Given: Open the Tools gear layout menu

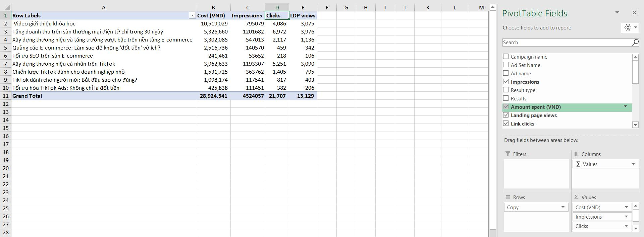Looking at the screenshot, I should (x=630, y=27).
